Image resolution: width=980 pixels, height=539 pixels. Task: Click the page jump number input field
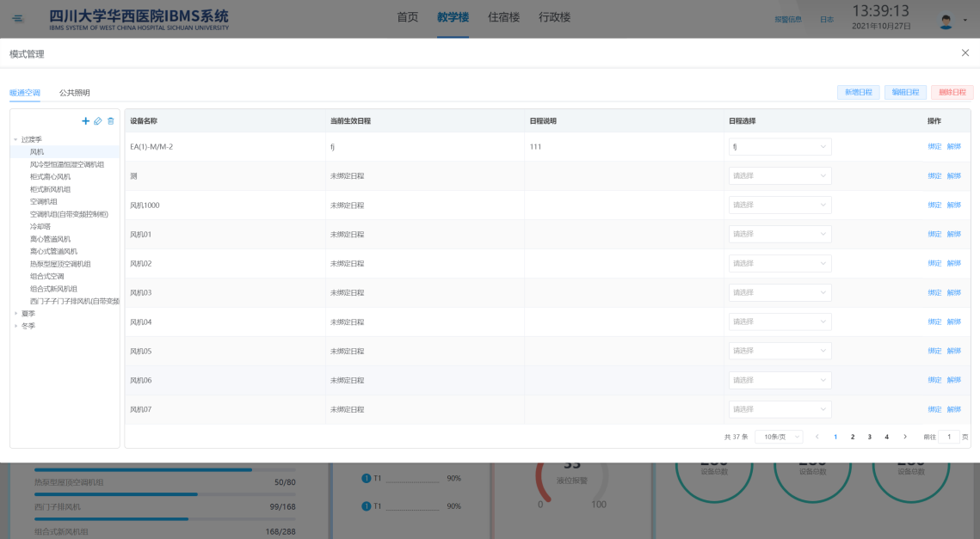click(948, 437)
